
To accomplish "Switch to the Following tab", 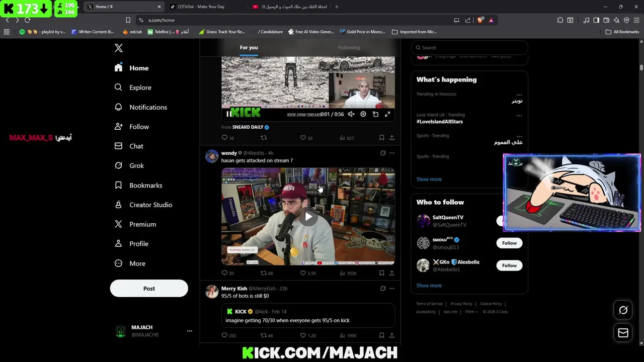I will point(349,47).
